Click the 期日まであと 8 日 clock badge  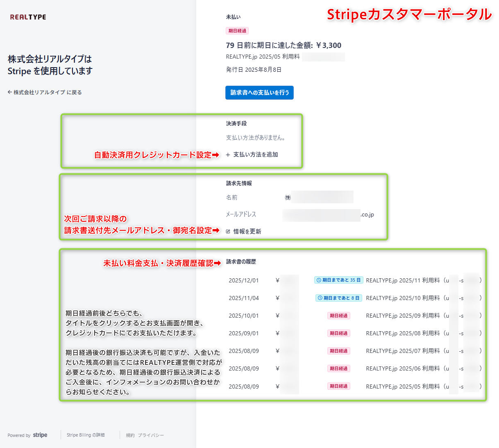[338, 298]
